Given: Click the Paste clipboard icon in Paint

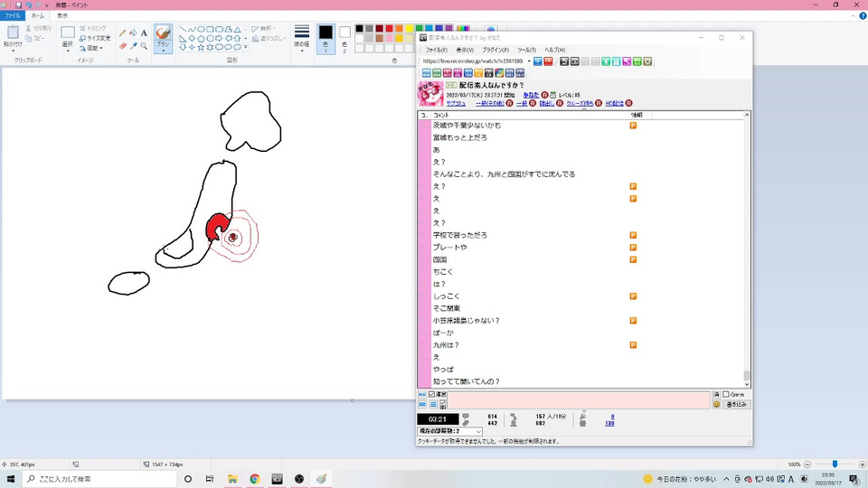Looking at the screenshot, I should [x=13, y=33].
